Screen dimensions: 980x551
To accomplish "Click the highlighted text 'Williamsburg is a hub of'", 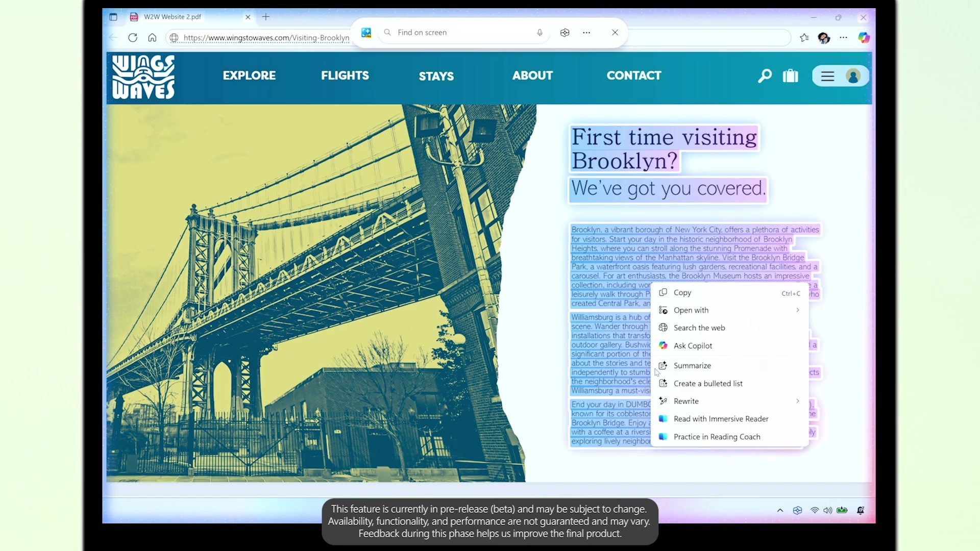I will point(610,317).
